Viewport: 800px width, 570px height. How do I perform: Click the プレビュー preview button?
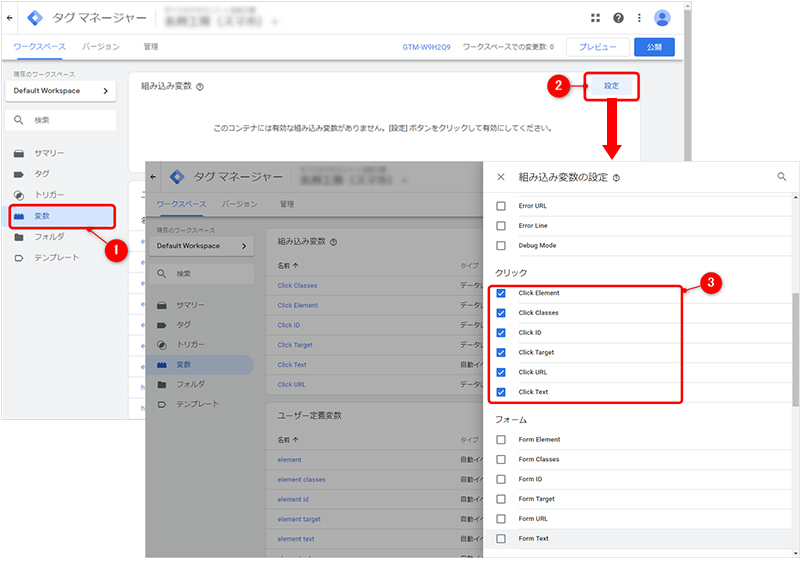(597, 47)
